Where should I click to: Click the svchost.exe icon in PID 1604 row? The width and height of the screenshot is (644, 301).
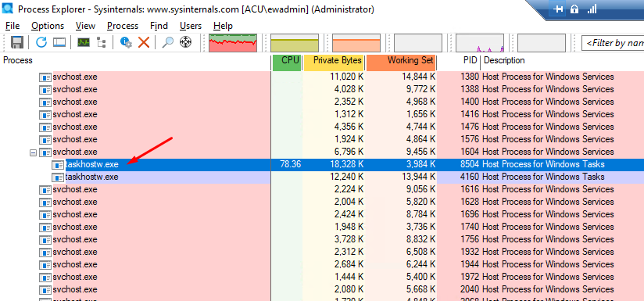point(45,152)
